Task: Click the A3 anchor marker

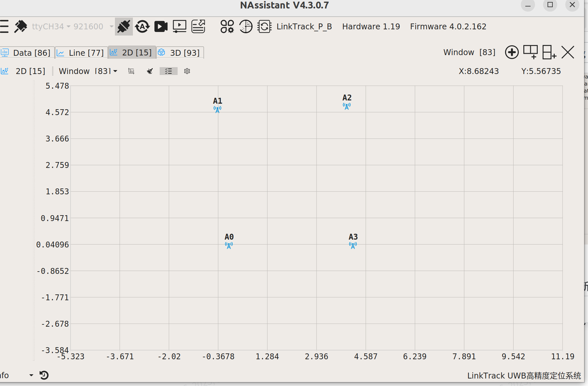Action: point(353,245)
